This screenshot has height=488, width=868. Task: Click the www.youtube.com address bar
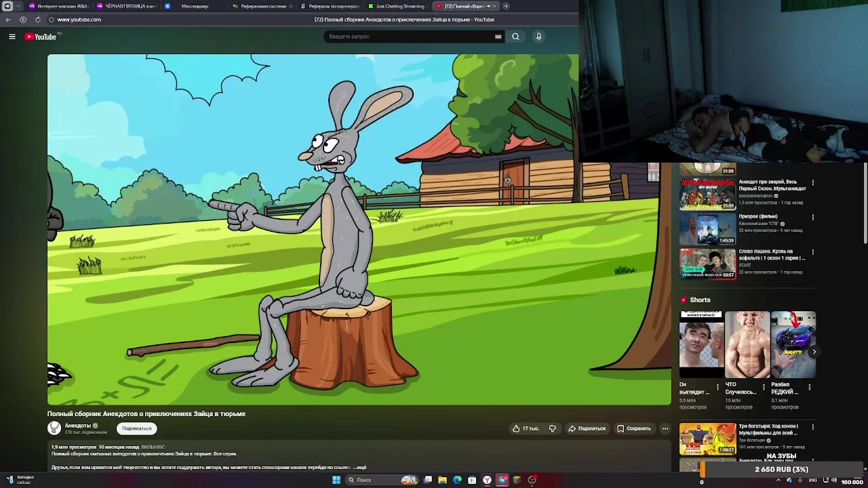[x=79, y=20]
